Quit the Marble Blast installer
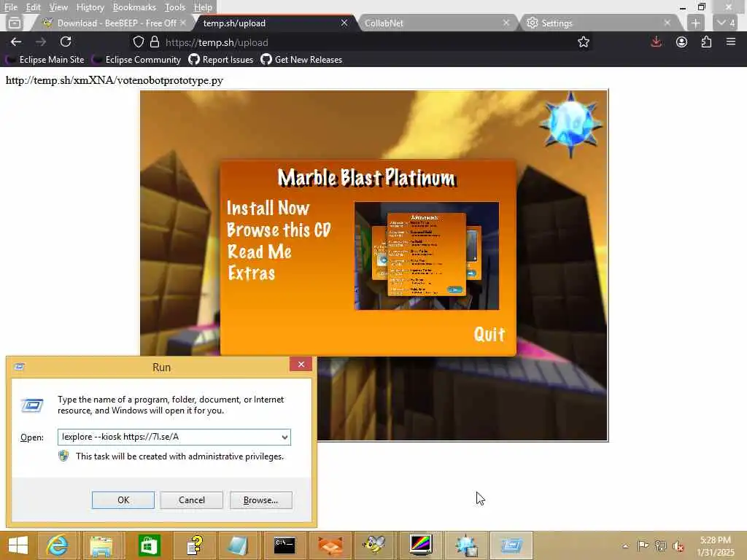747x560 pixels. (x=489, y=334)
